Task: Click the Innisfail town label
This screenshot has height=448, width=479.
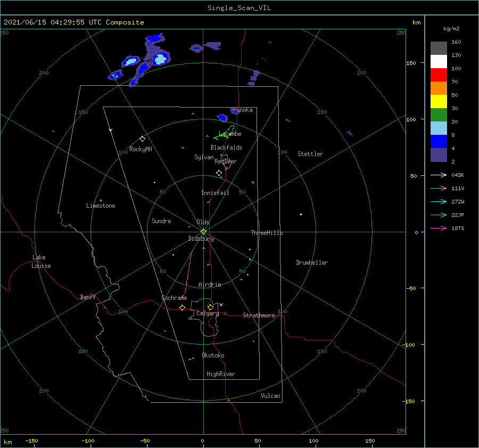Action: 215,193
